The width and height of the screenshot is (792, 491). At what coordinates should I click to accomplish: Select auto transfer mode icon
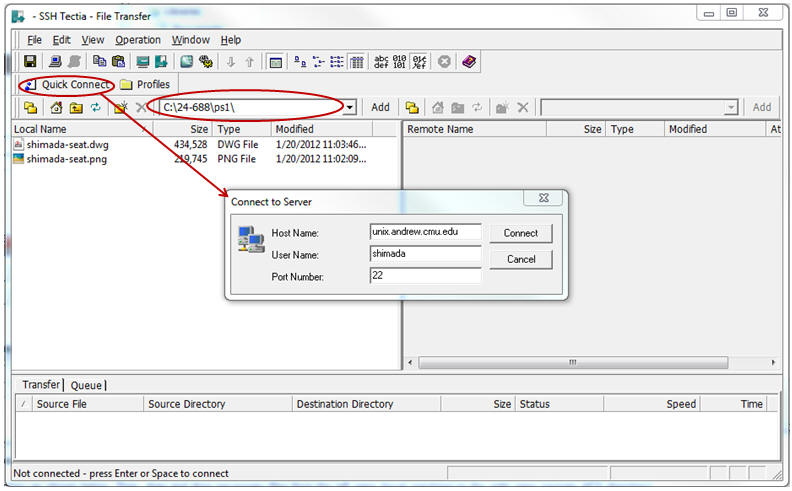419,62
